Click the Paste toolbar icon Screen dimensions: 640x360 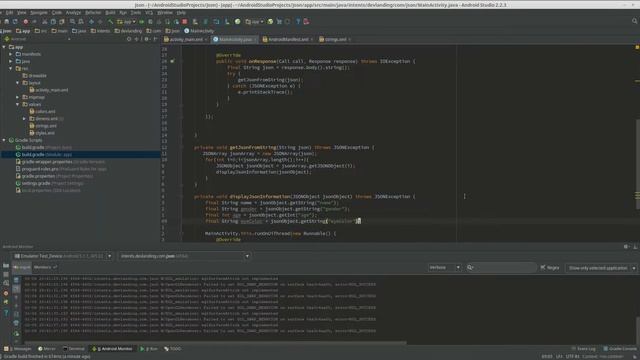(62, 21)
